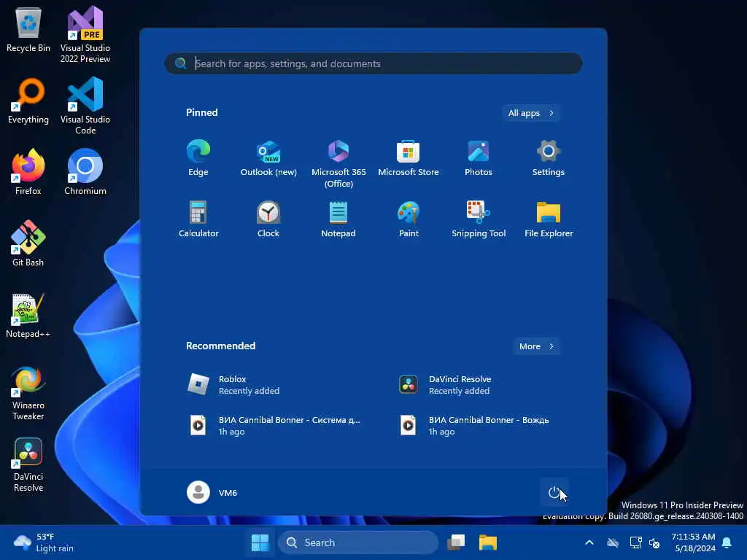This screenshot has width=747, height=560.
Task: Select the Git Bash desktop shortcut
Action: (28, 244)
